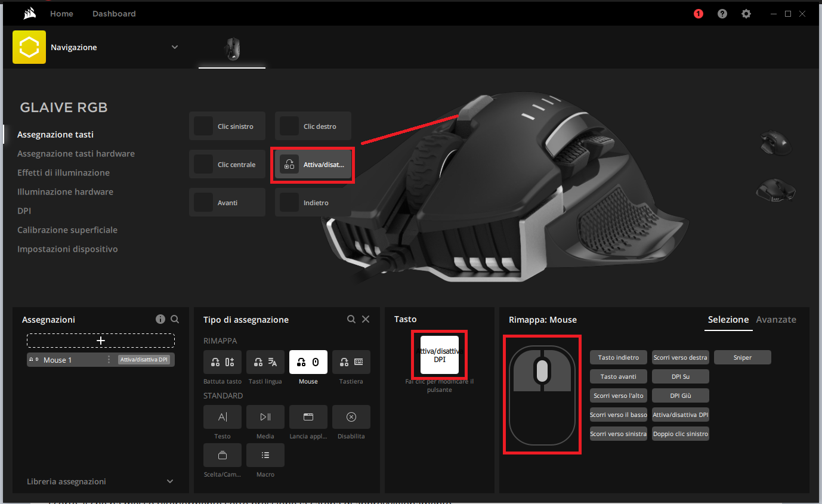Search in the Assegnazioni panel
The width and height of the screenshot is (822, 504).
(x=175, y=319)
